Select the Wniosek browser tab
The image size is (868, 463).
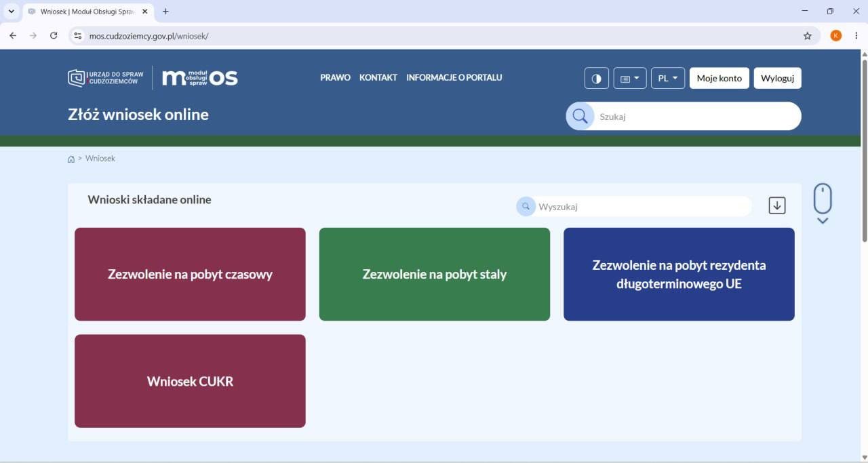(x=88, y=12)
